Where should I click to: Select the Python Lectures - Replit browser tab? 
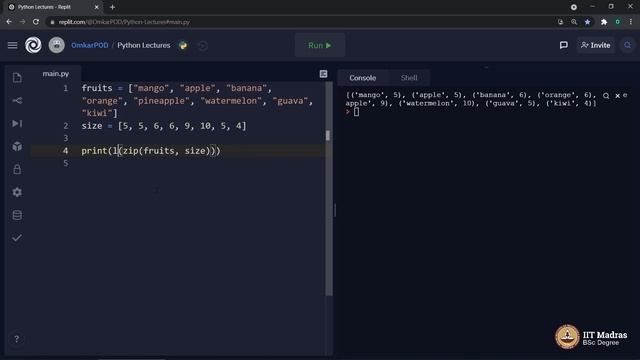tap(54, 7)
